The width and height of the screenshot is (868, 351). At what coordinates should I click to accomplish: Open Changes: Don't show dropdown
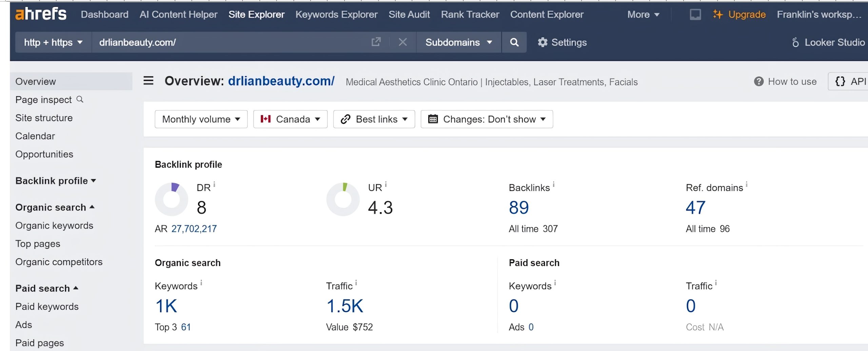(487, 119)
